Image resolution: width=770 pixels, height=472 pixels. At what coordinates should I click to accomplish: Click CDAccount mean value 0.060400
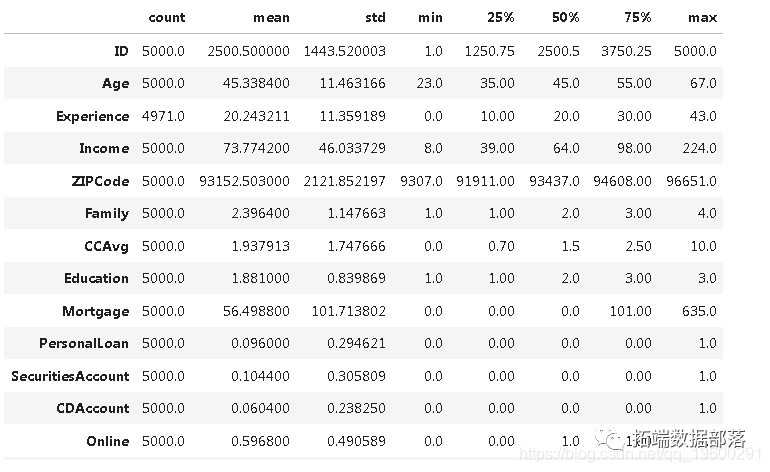260,408
